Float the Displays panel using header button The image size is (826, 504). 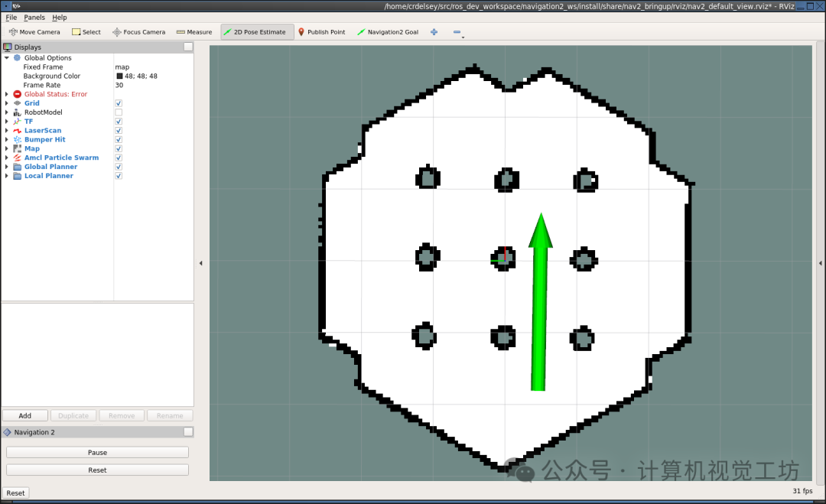pyautogui.click(x=188, y=47)
